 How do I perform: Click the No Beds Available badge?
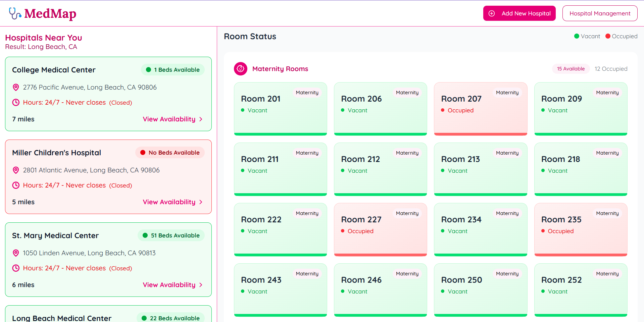[x=170, y=153]
